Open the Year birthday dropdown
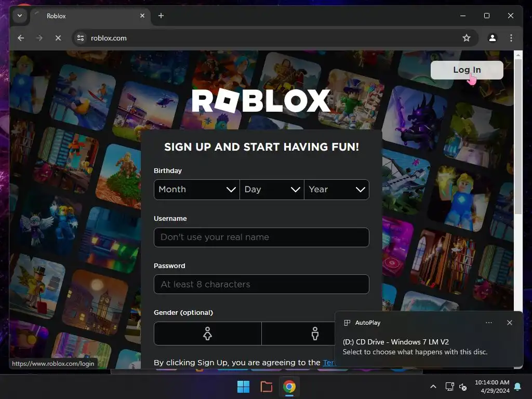This screenshot has width=532, height=399. (337, 189)
